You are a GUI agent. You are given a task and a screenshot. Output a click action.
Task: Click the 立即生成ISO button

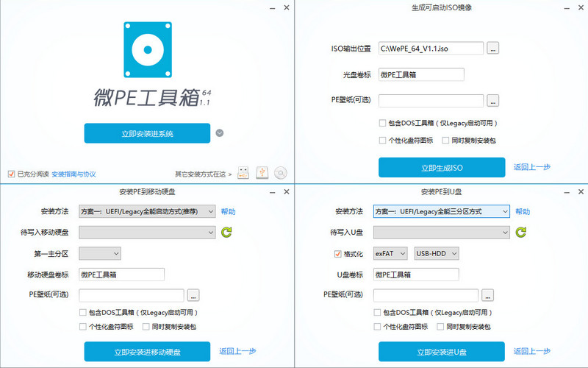(442, 168)
